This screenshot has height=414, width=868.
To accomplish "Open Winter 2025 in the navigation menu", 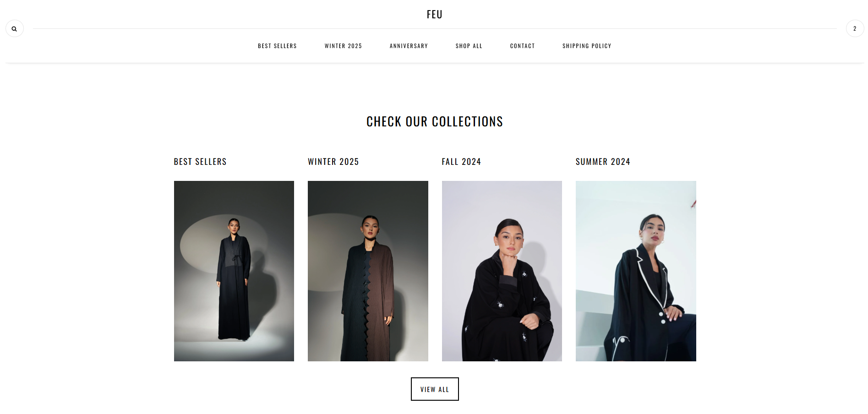I will coord(343,46).
